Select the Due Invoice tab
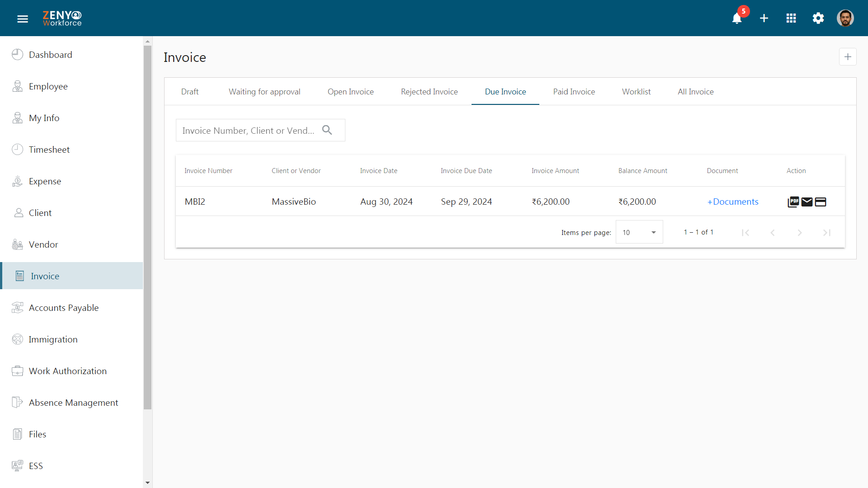Image resolution: width=868 pixels, height=488 pixels. tap(505, 91)
